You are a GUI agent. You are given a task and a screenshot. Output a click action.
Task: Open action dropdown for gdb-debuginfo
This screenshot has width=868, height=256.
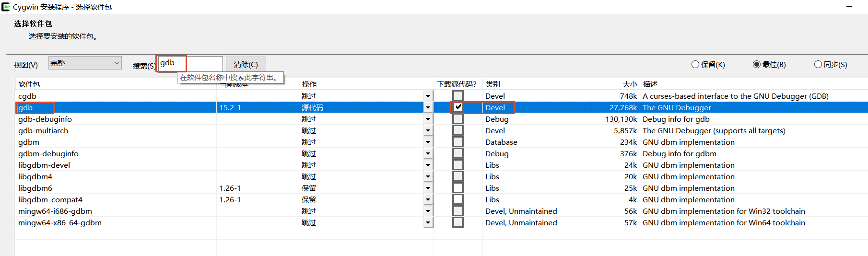[x=428, y=119]
